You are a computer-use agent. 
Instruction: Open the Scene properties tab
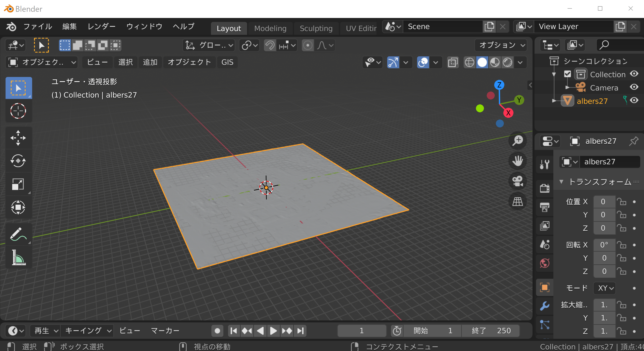point(544,244)
